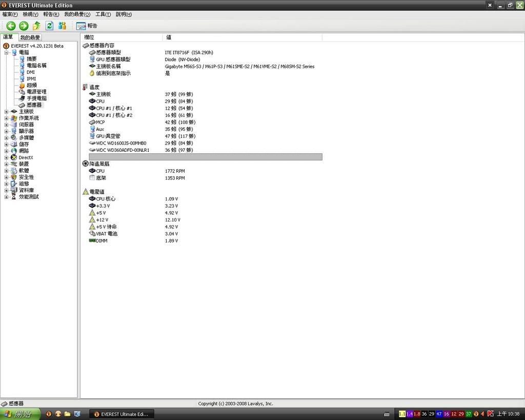
Task: Open the 檔案(F) menu
Action: pyautogui.click(x=10, y=14)
